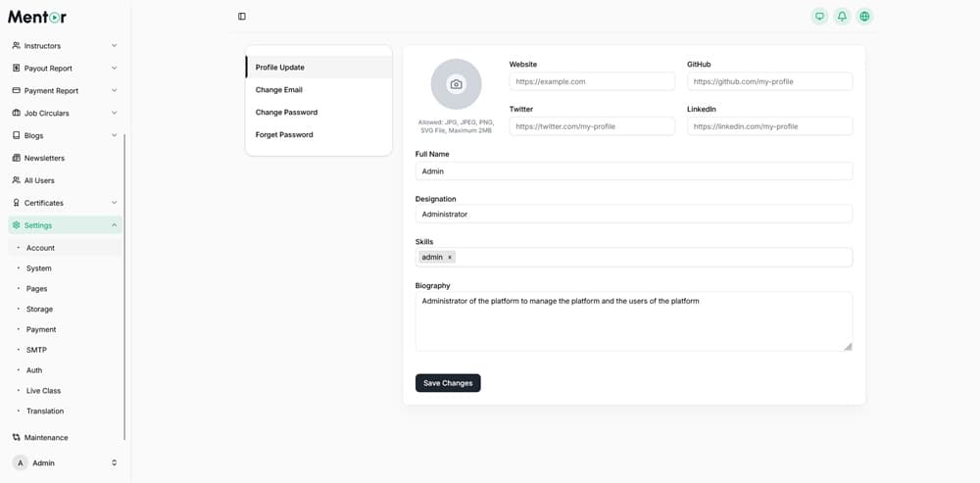The width and height of the screenshot is (980, 483).
Task: Click the sidebar collapse toggle icon
Action: click(242, 17)
